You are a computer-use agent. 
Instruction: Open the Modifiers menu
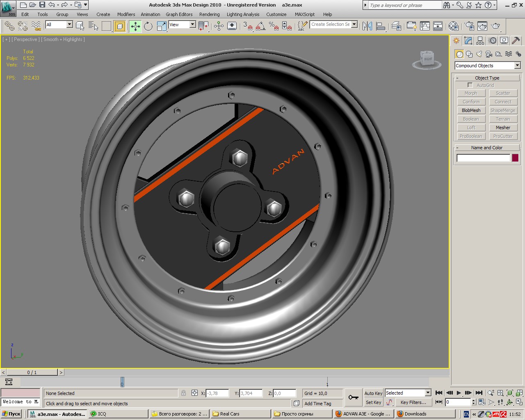pyautogui.click(x=126, y=14)
